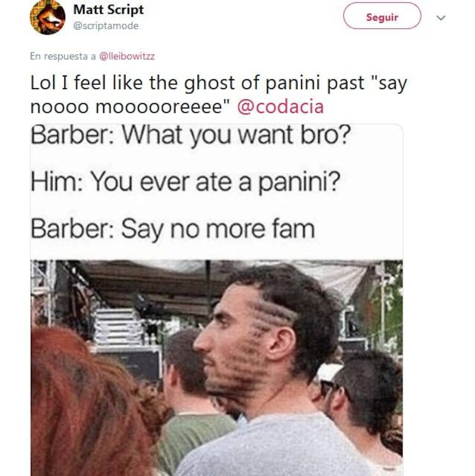This screenshot has height=476, width=475.
Task: Open the photo of the man with striped haircut
Action: (217, 368)
